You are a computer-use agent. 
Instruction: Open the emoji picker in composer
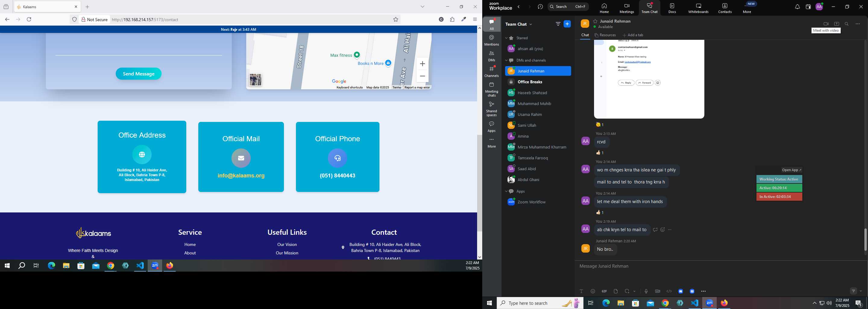pos(593,291)
